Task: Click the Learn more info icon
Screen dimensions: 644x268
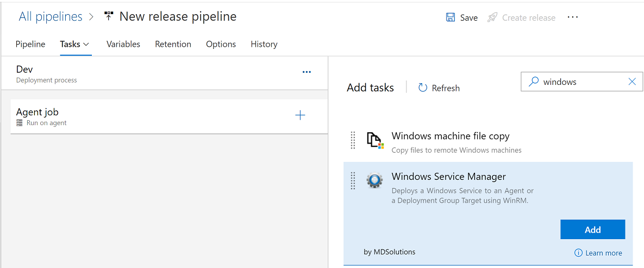Action: point(579,253)
